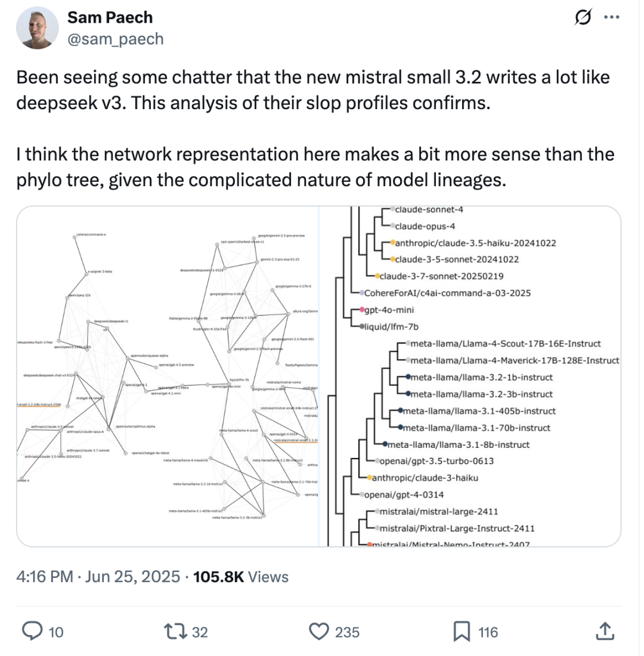View the 105.8K Views analytics
The image size is (644, 656).
241,577
